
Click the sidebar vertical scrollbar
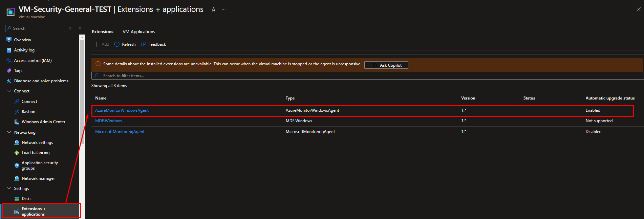[82, 91]
